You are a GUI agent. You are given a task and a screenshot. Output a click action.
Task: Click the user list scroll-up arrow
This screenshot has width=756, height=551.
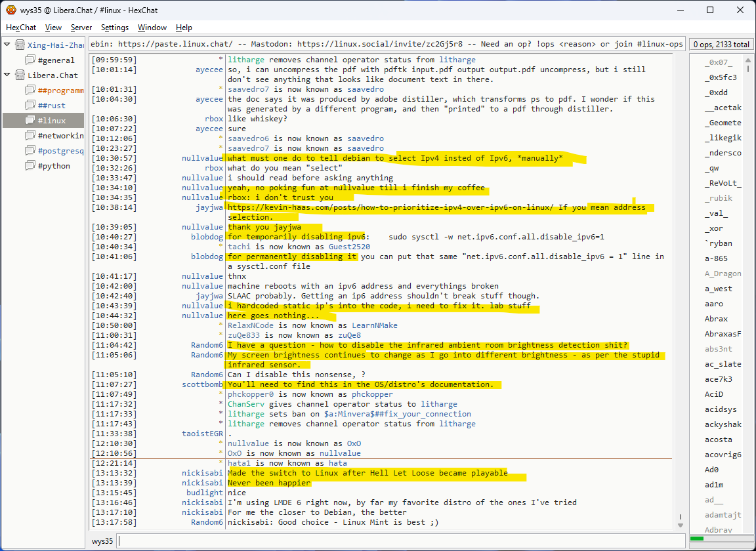point(747,60)
